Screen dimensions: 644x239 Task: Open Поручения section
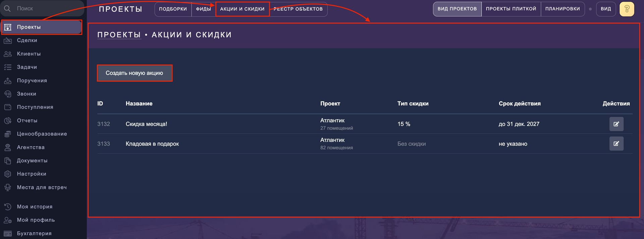(x=32, y=81)
